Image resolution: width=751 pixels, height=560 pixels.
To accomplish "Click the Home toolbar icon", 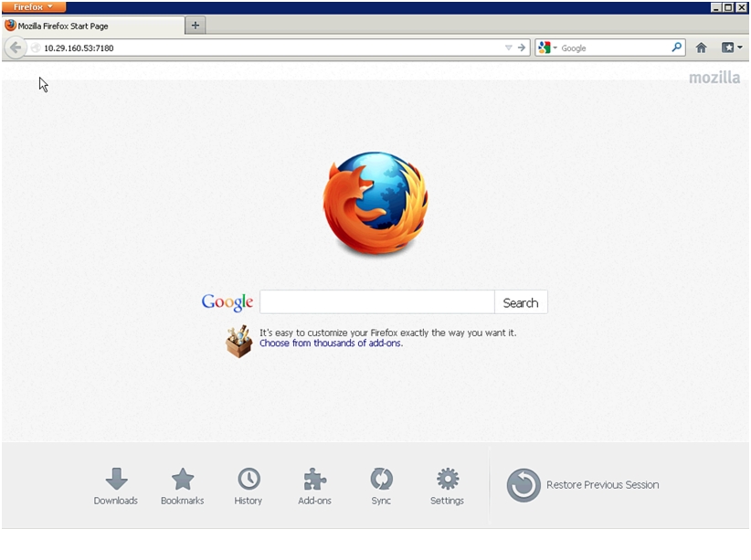I will tap(701, 48).
